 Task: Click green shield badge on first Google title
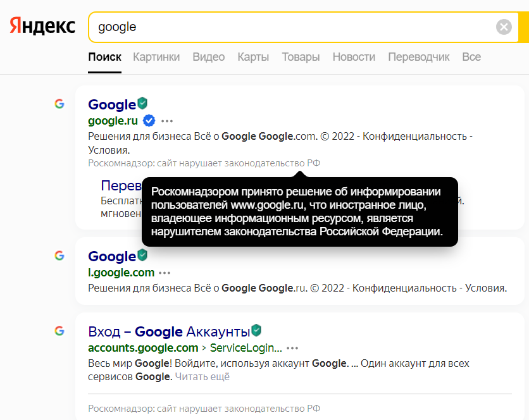click(143, 103)
